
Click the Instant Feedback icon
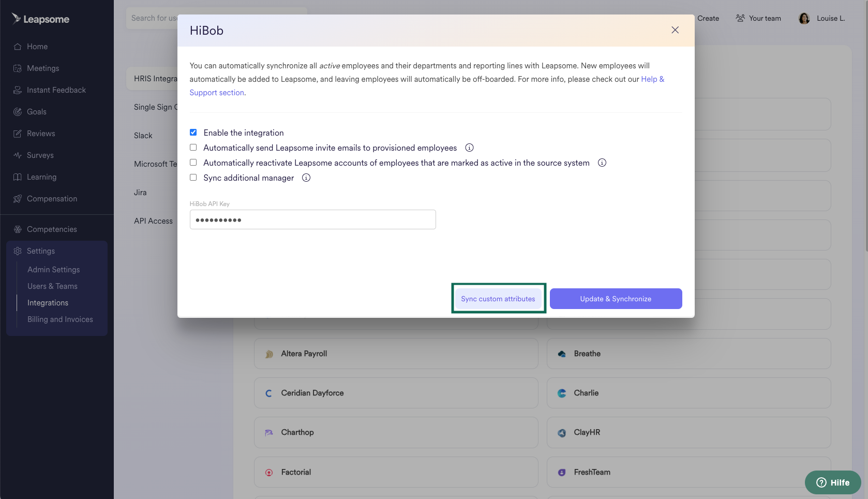pyautogui.click(x=18, y=90)
